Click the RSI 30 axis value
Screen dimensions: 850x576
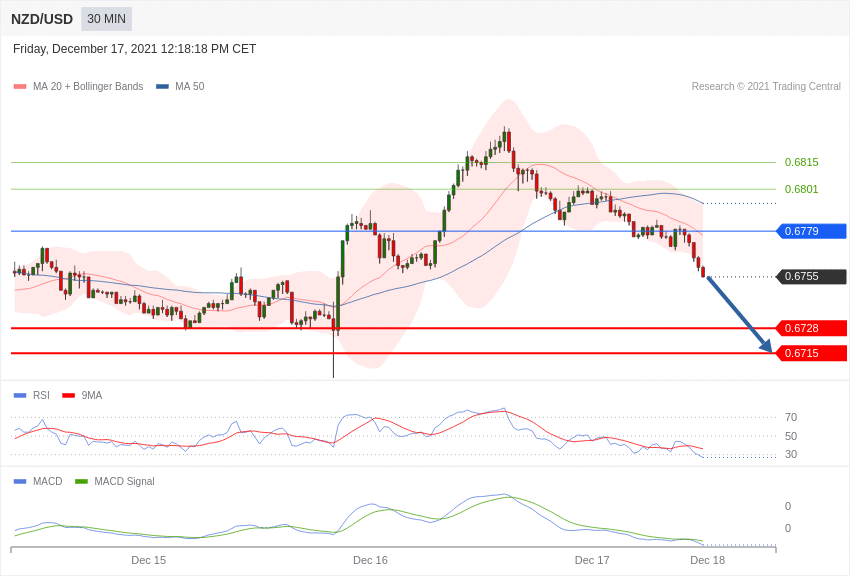click(x=791, y=454)
